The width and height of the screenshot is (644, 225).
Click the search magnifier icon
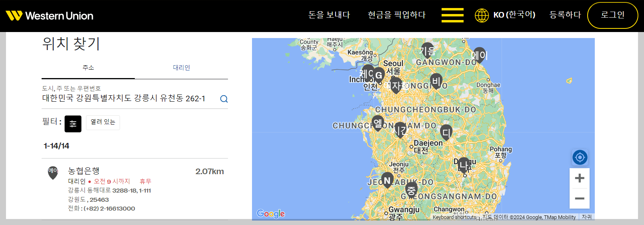click(224, 99)
